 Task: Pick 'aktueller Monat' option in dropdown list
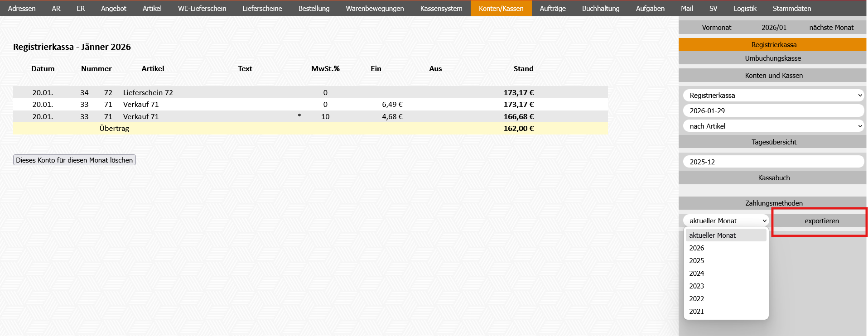pyautogui.click(x=712, y=235)
